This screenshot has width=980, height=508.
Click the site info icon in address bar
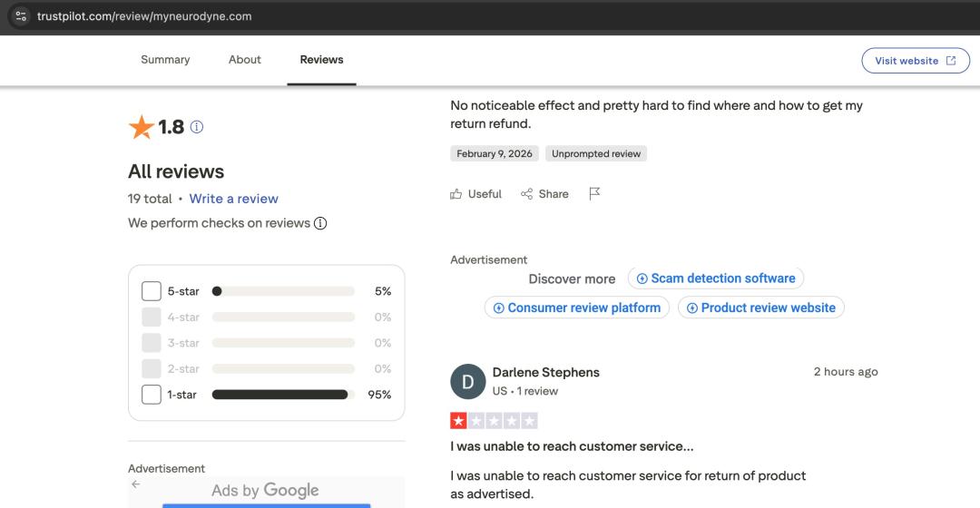pyautogui.click(x=20, y=16)
